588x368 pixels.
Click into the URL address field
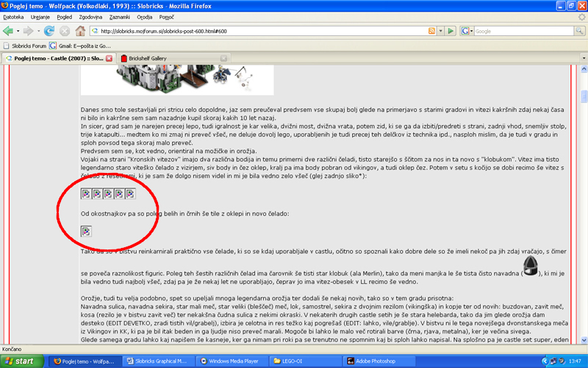coord(259,31)
